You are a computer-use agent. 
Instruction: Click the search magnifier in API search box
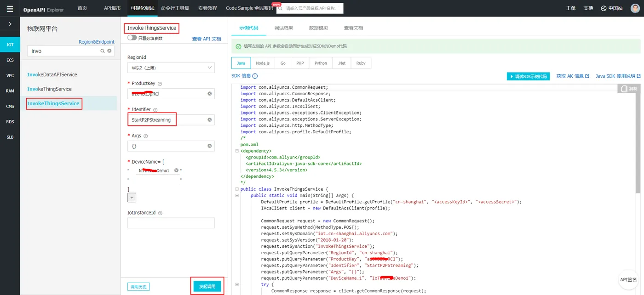point(103,51)
